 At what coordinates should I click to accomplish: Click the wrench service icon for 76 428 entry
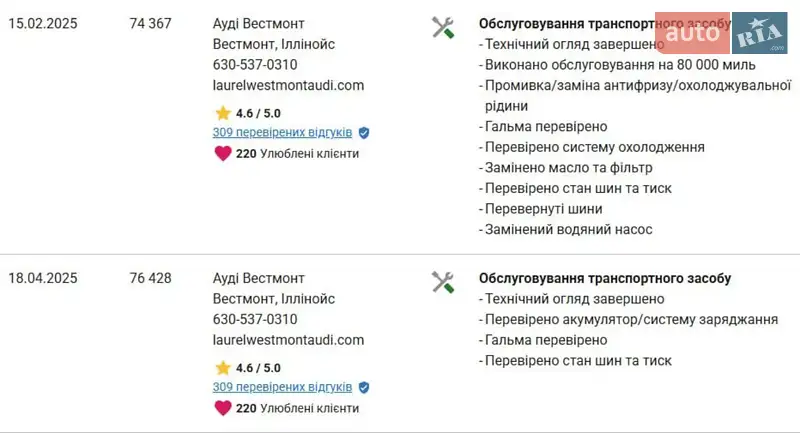pyautogui.click(x=443, y=282)
